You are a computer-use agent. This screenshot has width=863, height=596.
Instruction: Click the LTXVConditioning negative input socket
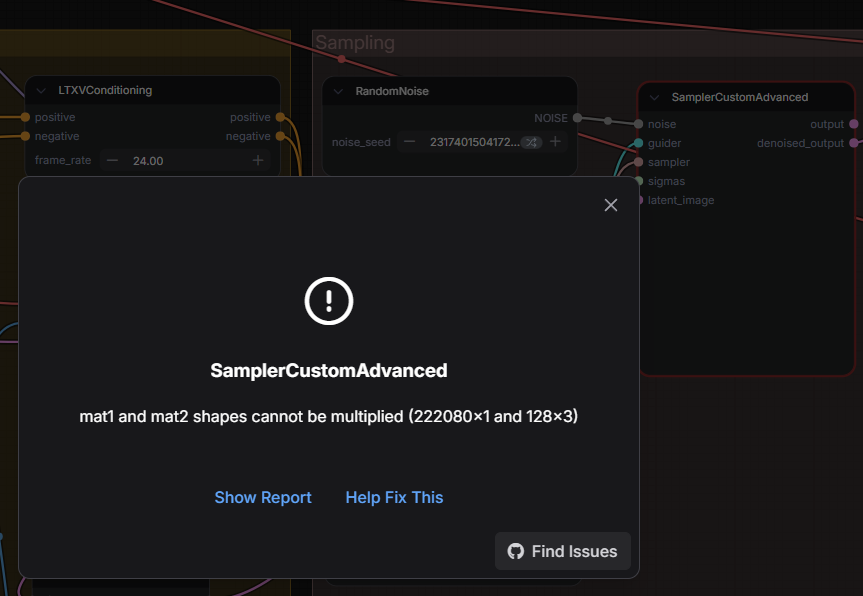coord(25,136)
